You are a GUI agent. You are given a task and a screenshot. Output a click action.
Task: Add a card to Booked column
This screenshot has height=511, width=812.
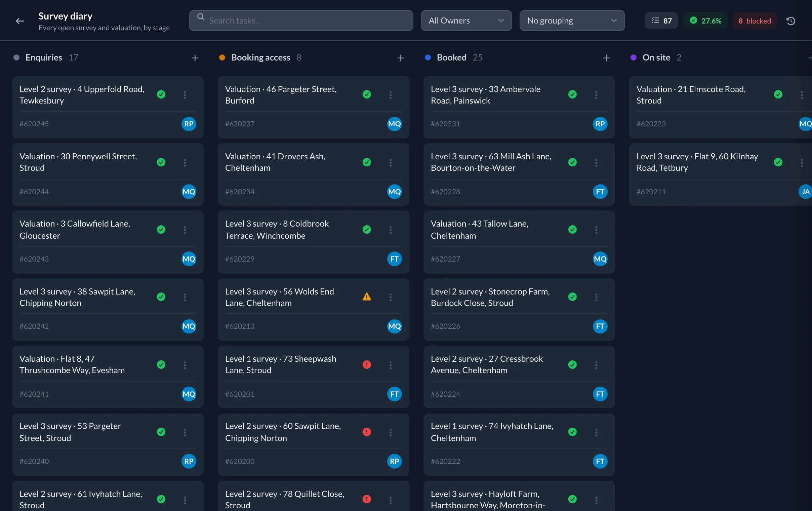coord(606,58)
